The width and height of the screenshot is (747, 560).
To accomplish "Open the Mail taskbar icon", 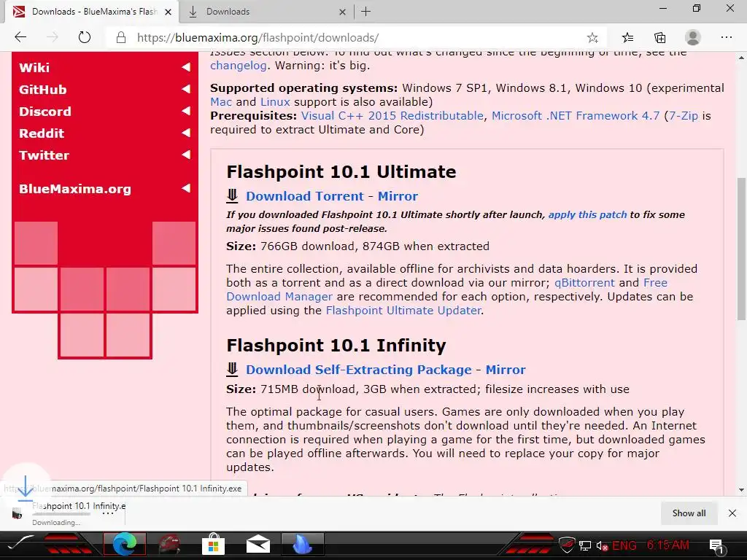I will 258,544.
